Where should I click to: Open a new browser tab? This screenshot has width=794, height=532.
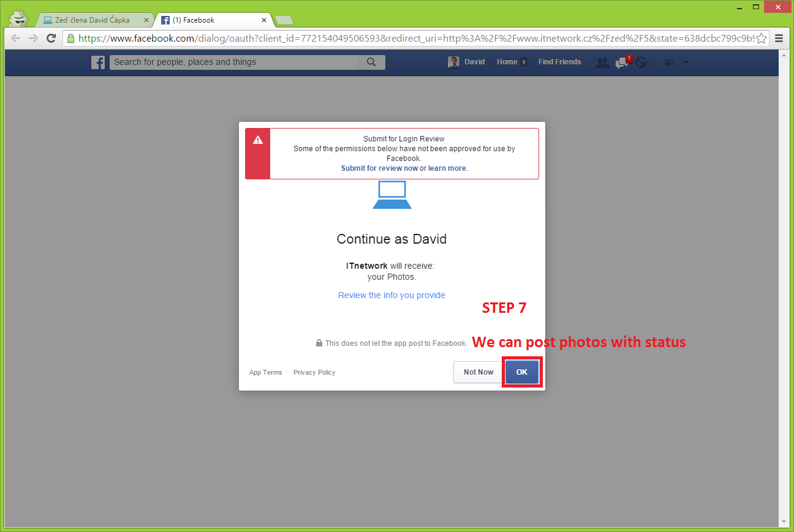click(x=284, y=20)
